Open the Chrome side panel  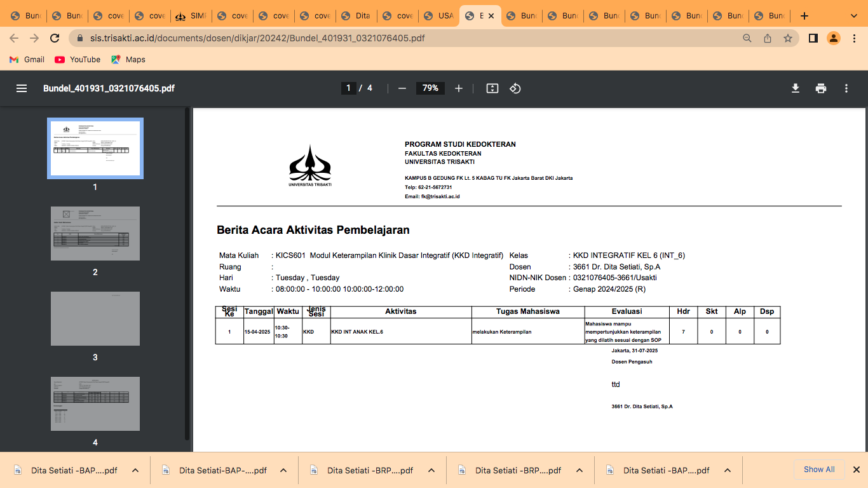pos(813,38)
